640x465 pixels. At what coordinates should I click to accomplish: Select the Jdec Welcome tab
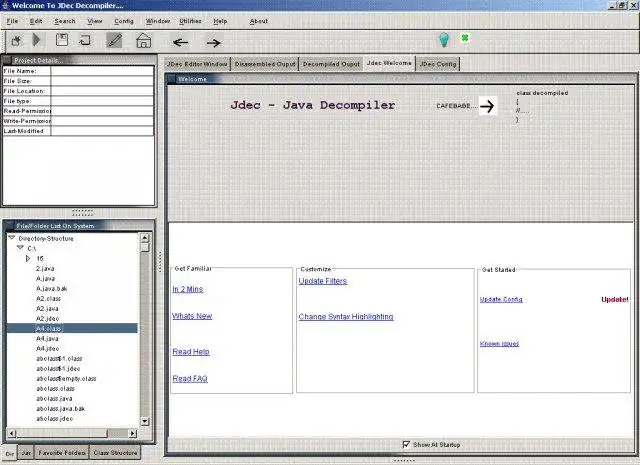pyautogui.click(x=389, y=63)
